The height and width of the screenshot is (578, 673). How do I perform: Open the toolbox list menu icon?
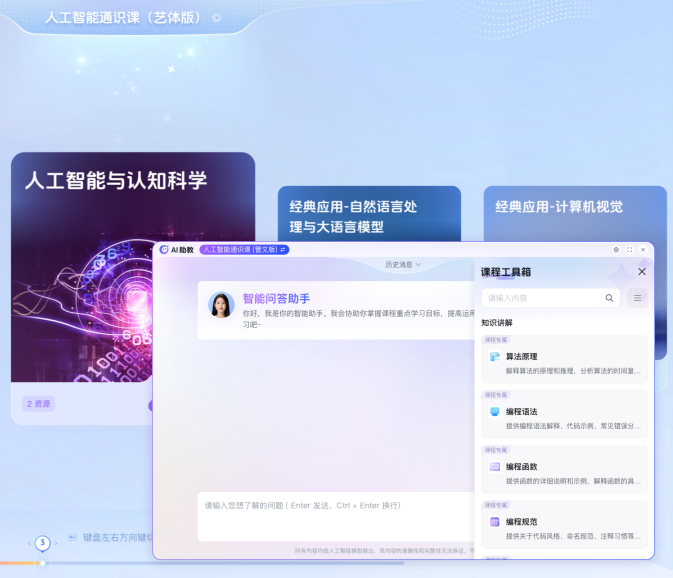click(x=637, y=298)
